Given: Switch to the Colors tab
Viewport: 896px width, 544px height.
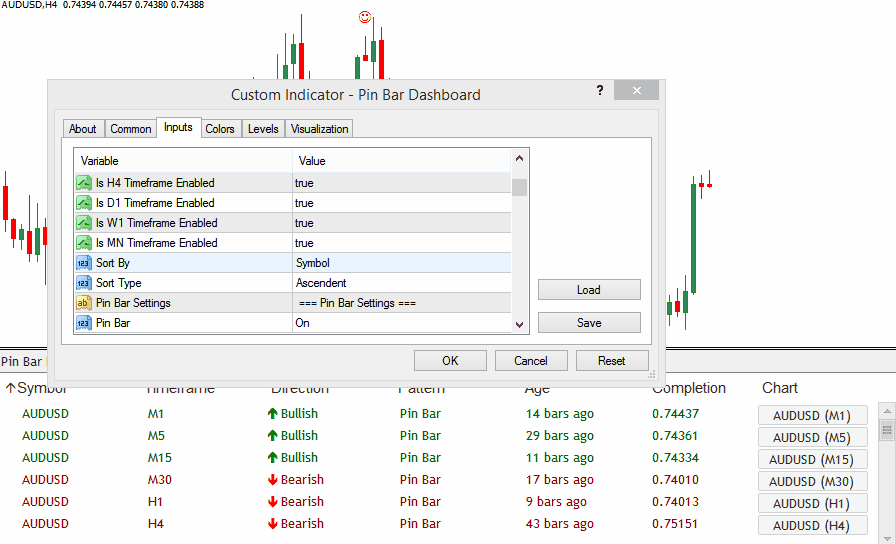Looking at the screenshot, I should tap(220, 129).
